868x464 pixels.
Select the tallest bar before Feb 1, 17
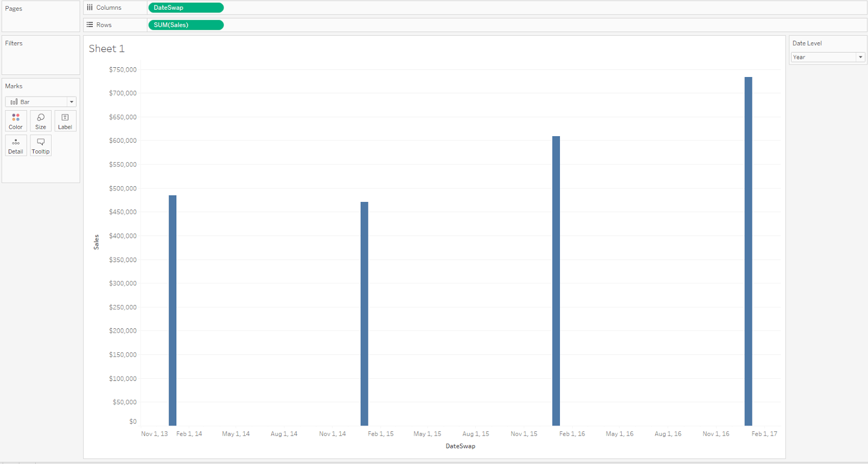748,251
